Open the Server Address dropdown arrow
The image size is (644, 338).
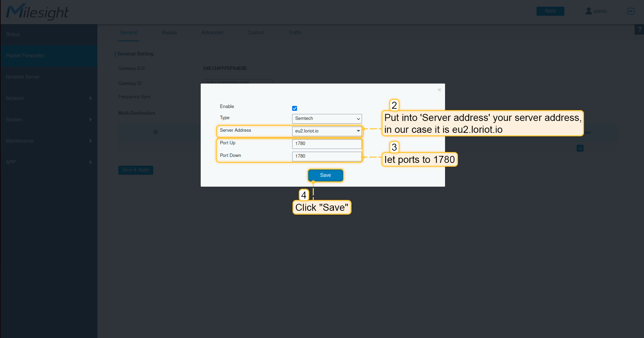[358, 131]
